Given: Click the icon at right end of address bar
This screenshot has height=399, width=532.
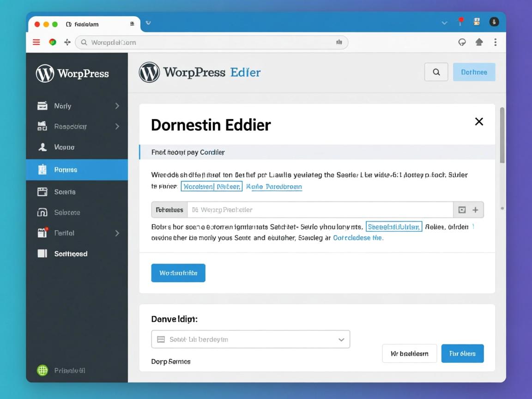Looking at the screenshot, I should click(339, 42).
